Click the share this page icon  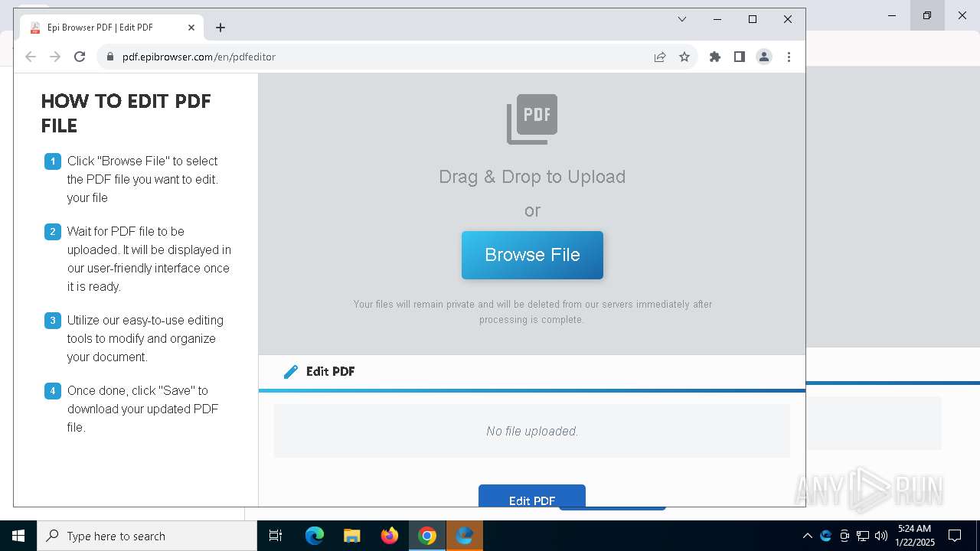(660, 57)
